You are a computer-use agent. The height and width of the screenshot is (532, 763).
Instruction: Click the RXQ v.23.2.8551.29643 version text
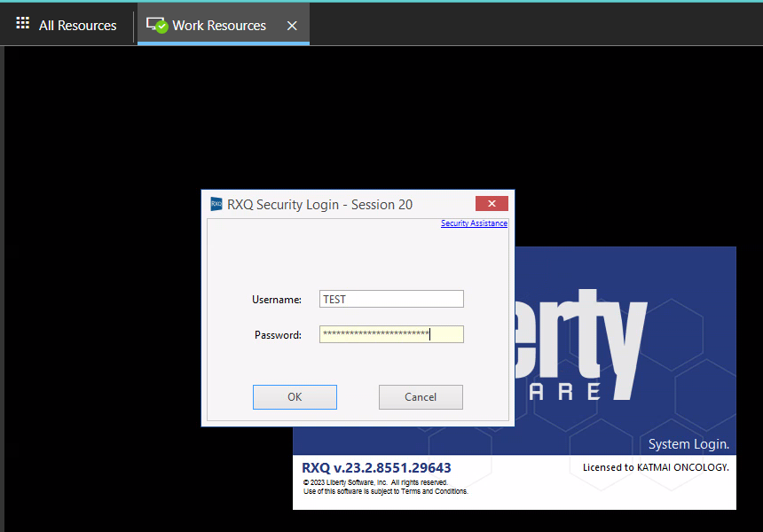pos(376,468)
